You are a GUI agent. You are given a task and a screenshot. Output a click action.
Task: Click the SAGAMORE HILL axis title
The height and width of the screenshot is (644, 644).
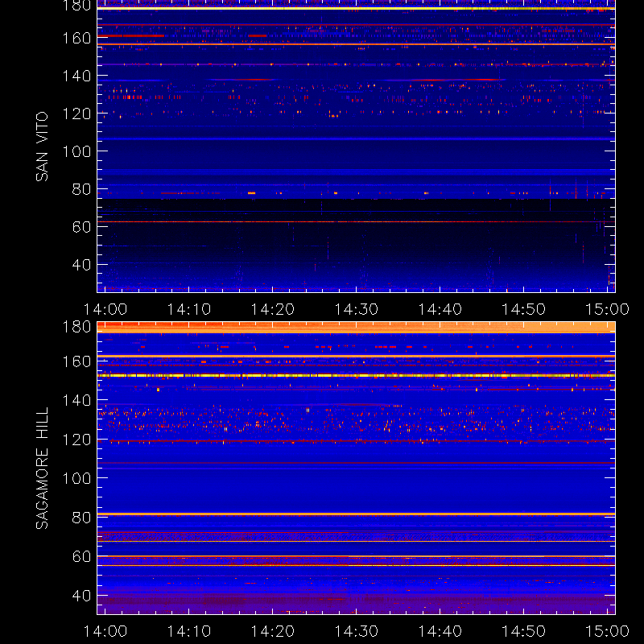(x=42, y=469)
